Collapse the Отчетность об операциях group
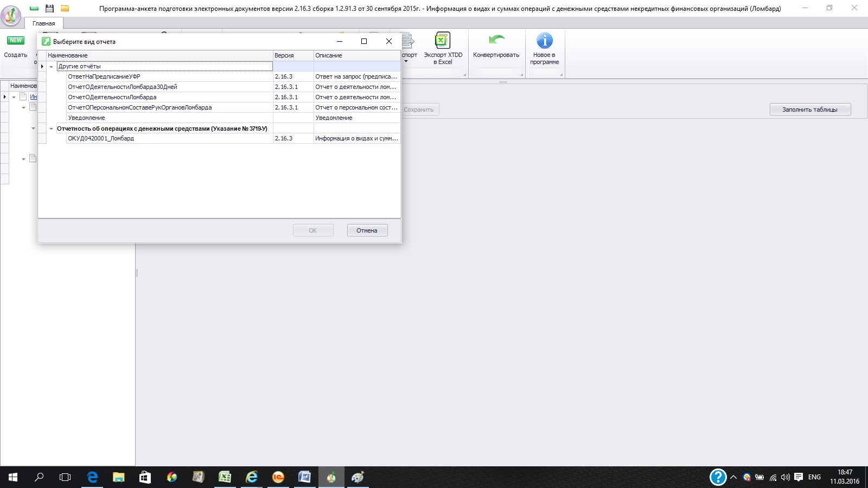The height and width of the screenshot is (488, 868). coord(52,129)
